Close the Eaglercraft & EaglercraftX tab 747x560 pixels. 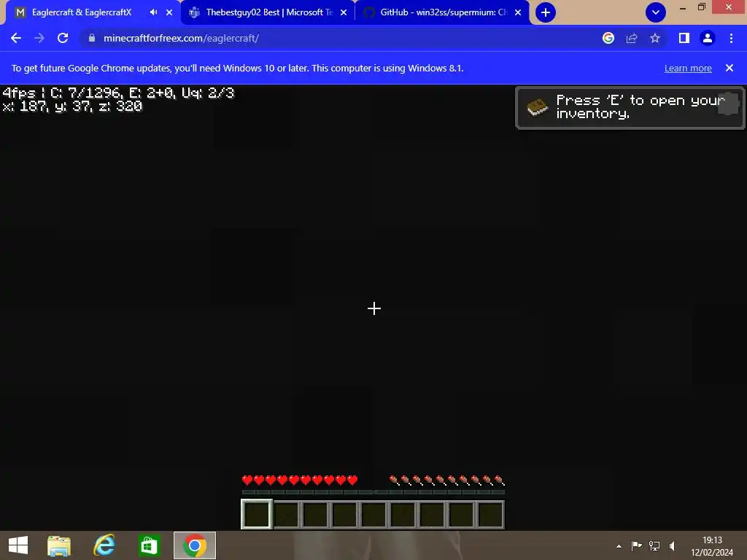tap(169, 12)
